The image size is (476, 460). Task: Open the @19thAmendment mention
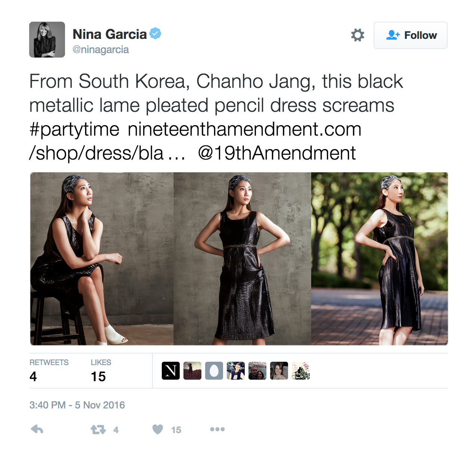tap(277, 153)
